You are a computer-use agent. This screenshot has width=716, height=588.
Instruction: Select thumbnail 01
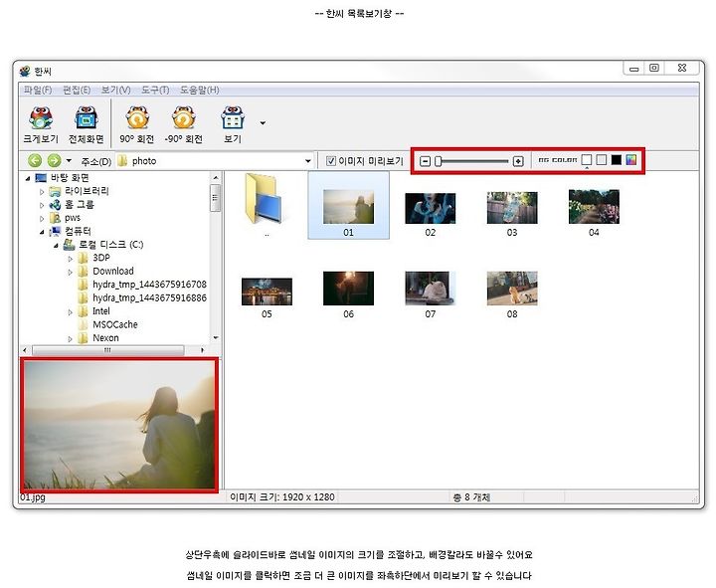348,207
